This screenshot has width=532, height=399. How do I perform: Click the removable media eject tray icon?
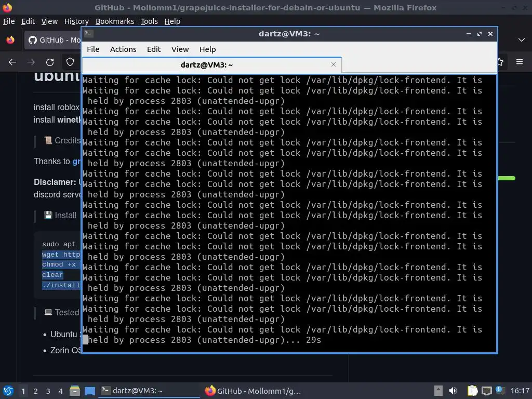[x=438, y=391]
